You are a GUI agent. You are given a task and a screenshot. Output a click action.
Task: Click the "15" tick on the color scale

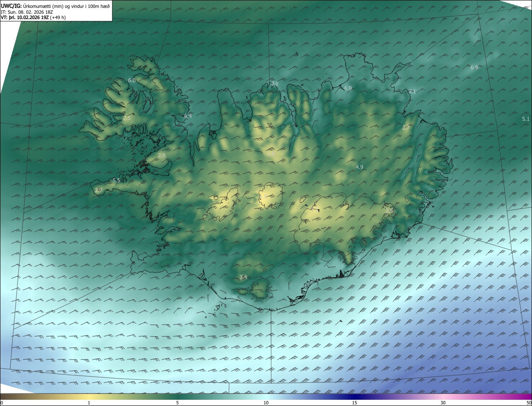355,403
